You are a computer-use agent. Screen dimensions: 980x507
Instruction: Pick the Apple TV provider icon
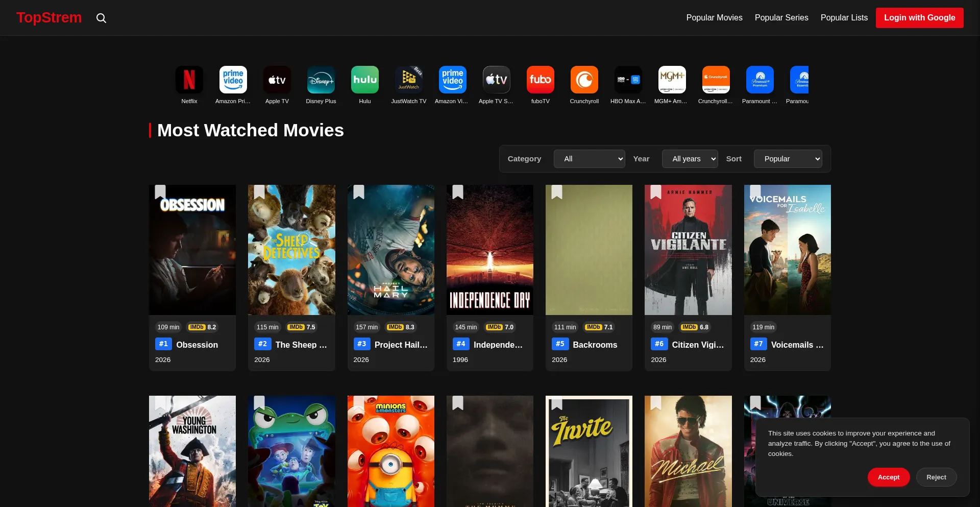tap(277, 80)
